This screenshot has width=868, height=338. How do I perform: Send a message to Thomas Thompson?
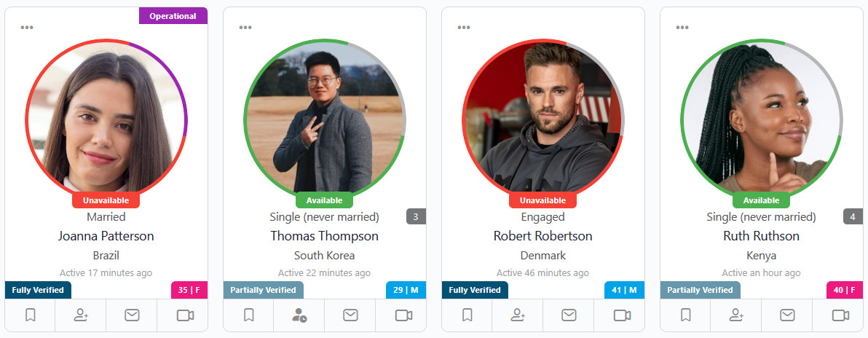tap(350, 315)
